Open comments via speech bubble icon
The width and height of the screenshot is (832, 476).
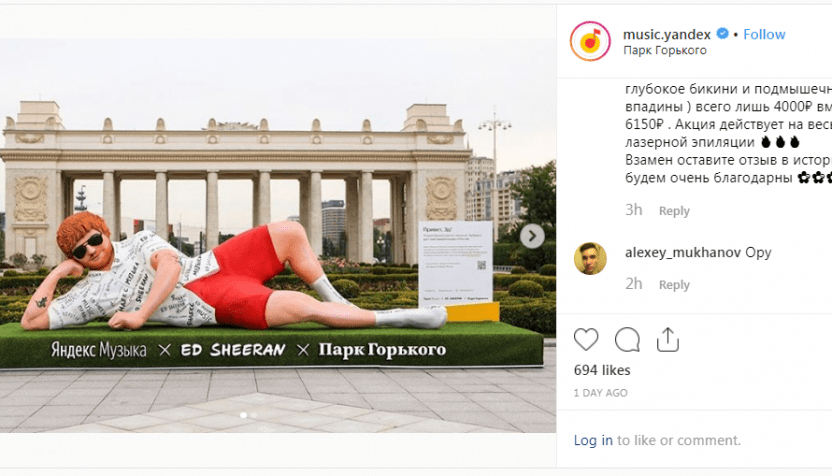[627, 340]
